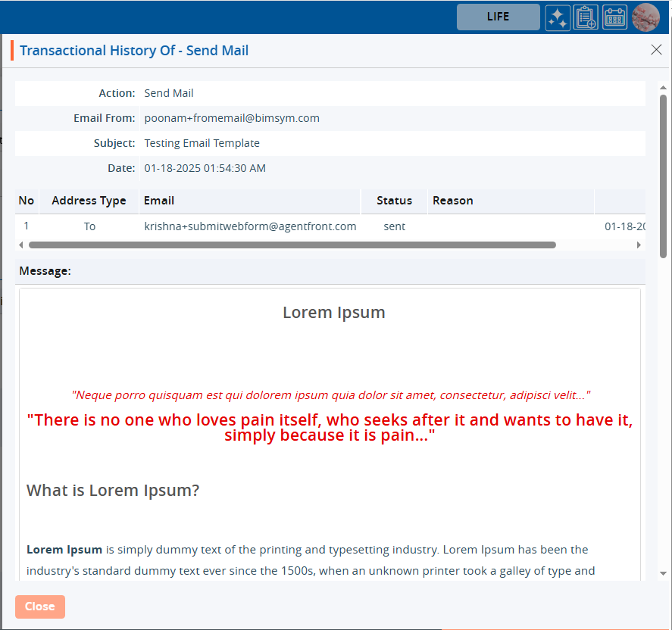Click the LIFE button in header
This screenshot has width=672, height=630.
tap(498, 17)
